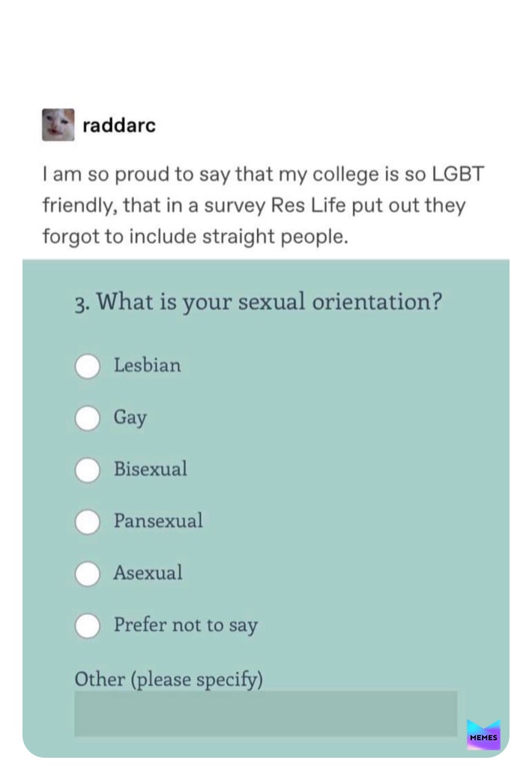The width and height of the screenshot is (532, 781).
Task: Choose the Bisexual option
Action: coord(88,470)
